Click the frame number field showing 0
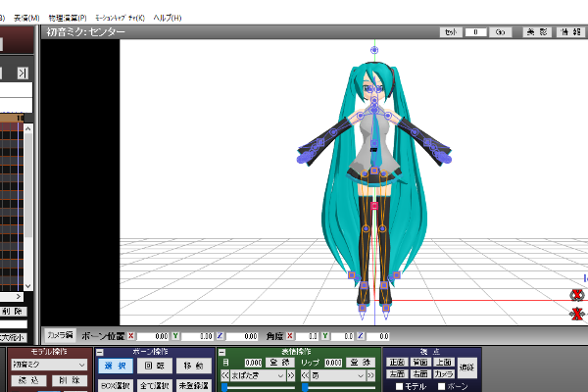Viewport: 588px width, 392px height. tap(475, 32)
